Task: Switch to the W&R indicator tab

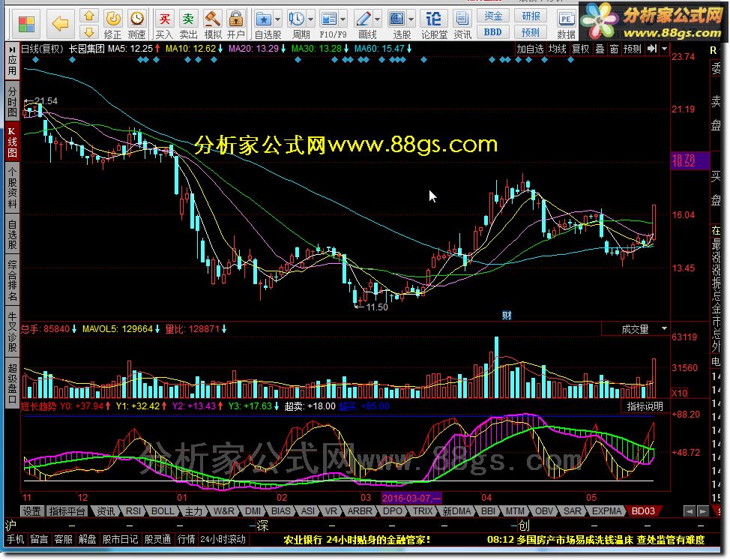Action: (x=224, y=511)
